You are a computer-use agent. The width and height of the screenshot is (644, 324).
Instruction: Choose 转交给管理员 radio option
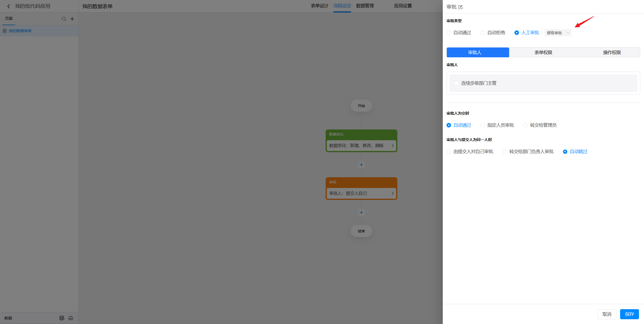click(x=525, y=125)
